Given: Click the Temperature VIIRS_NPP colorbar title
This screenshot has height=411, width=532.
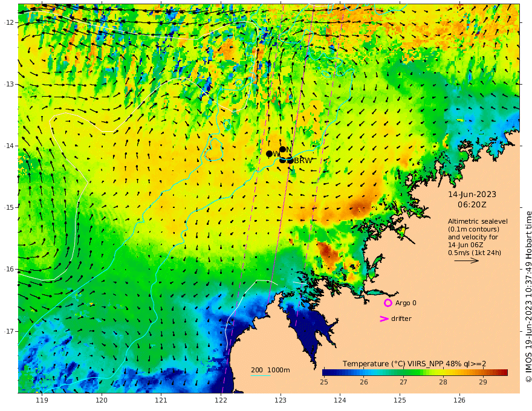Looking at the screenshot, I should click(x=414, y=363).
